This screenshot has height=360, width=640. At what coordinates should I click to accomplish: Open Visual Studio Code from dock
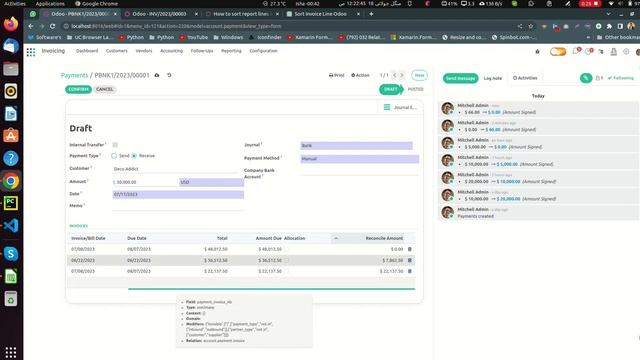[x=11, y=225]
